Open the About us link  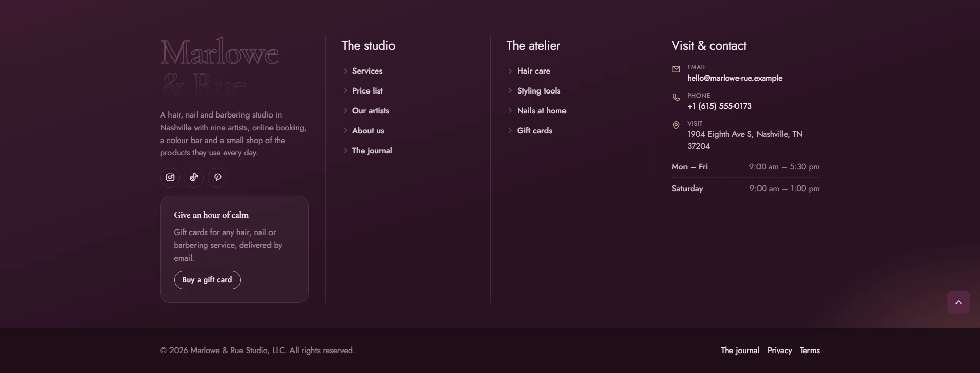[368, 131]
